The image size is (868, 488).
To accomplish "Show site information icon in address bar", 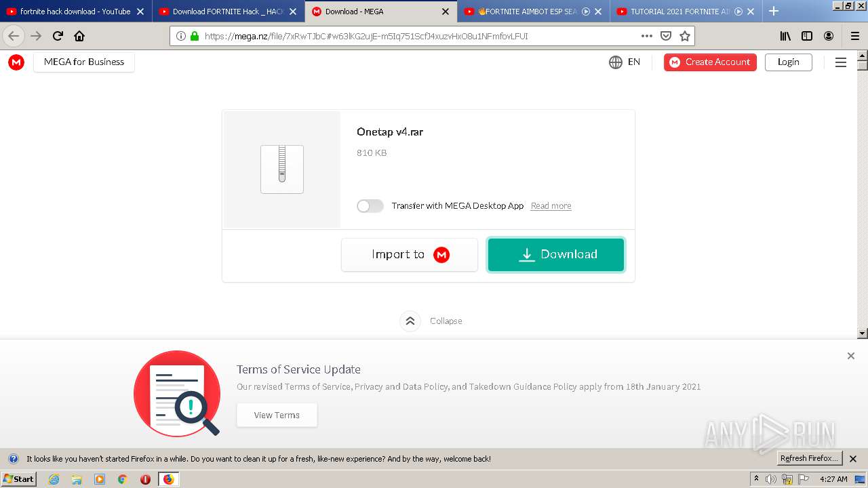I will click(181, 36).
